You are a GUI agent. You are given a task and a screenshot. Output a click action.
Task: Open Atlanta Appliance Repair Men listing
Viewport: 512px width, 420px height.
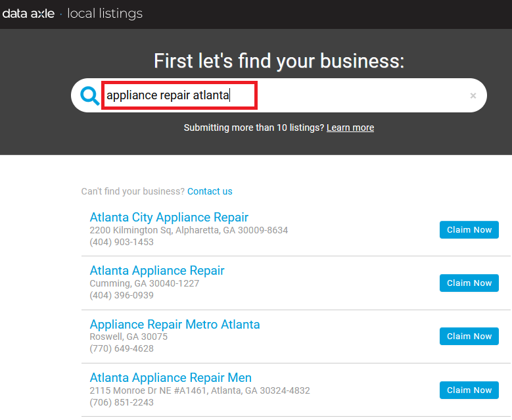[x=170, y=377]
